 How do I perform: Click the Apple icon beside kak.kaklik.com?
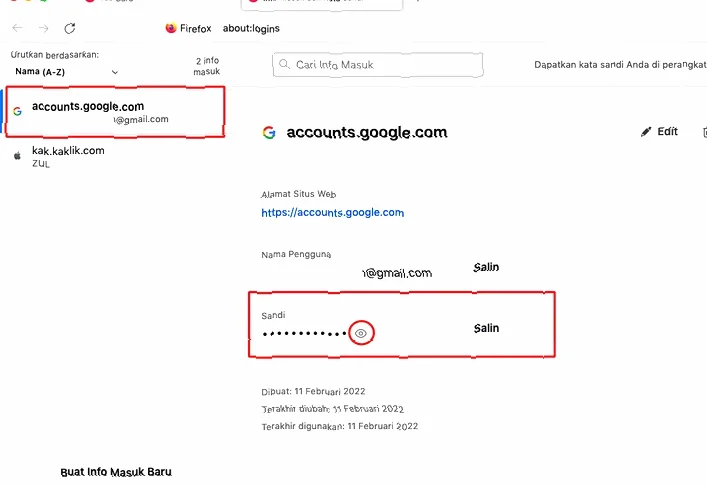(17, 156)
